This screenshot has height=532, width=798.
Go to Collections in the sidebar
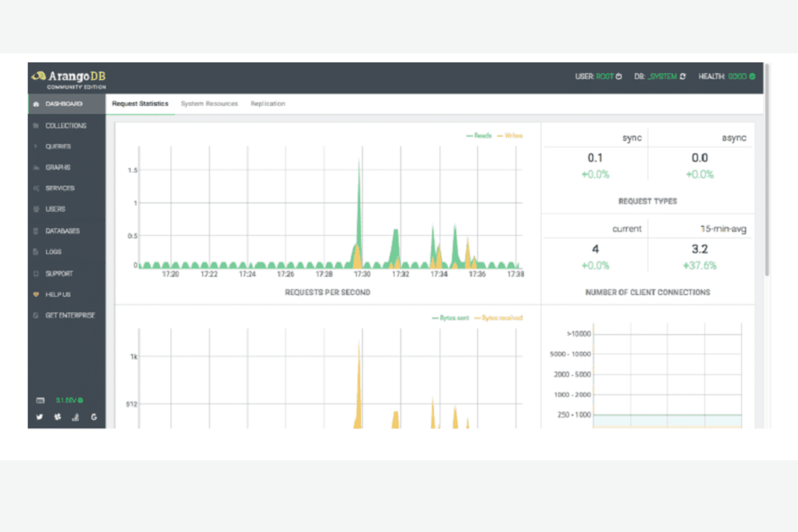click(x=67, y=126)
